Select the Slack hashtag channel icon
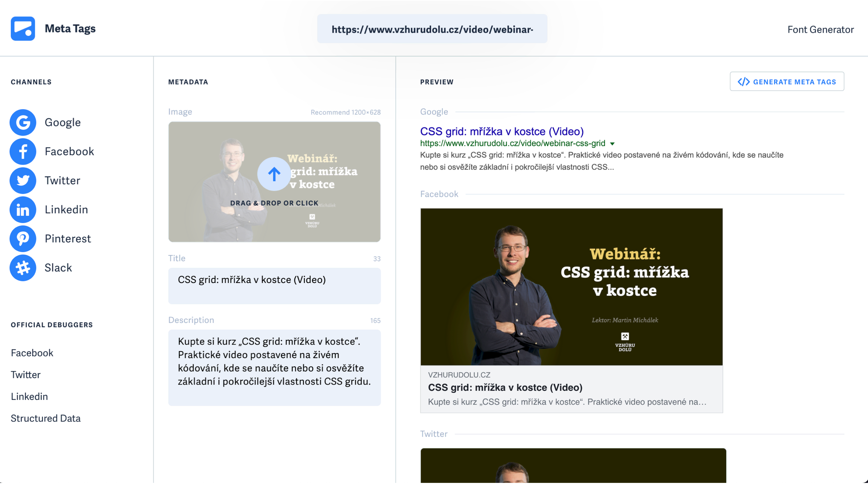 tap(23, 268)
